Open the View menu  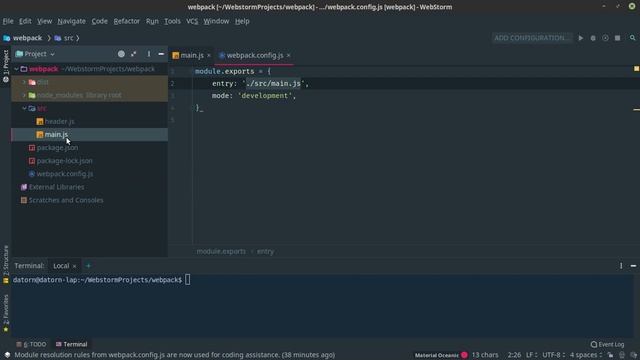tap(44, 21)
